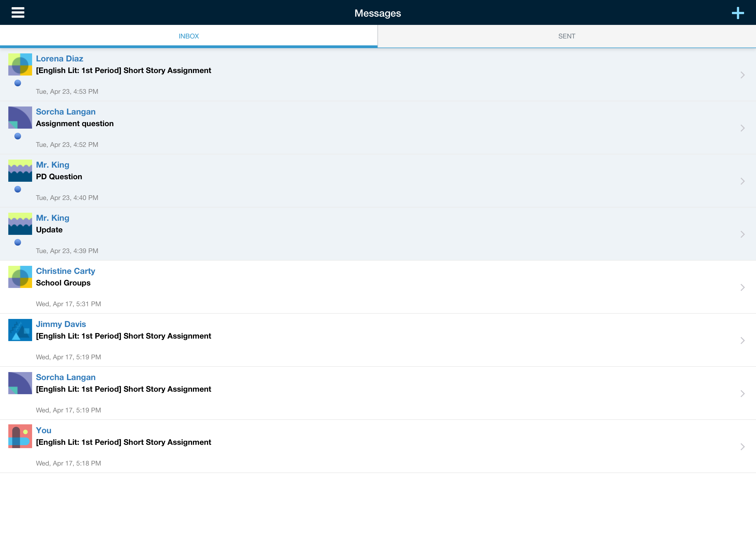Open sender name Christine Carty
The image size is (756, 556).
click(65, 271)
